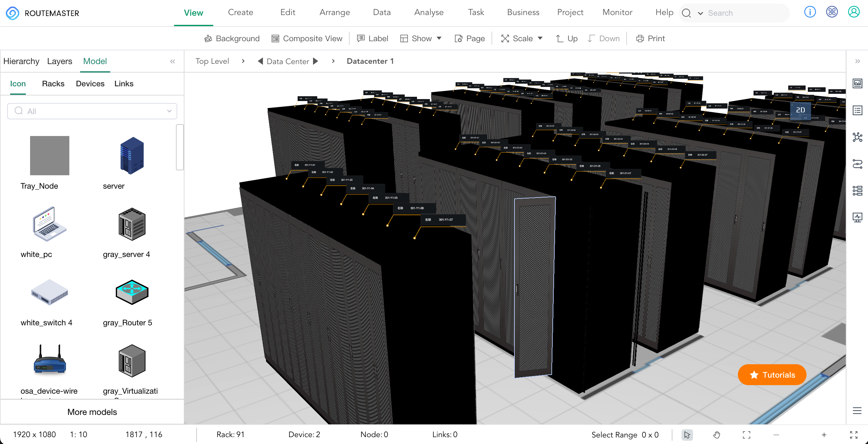Select the white_pc model icon
The height and width of the screenshot is (444, 868).
click(x=49, y=224)
